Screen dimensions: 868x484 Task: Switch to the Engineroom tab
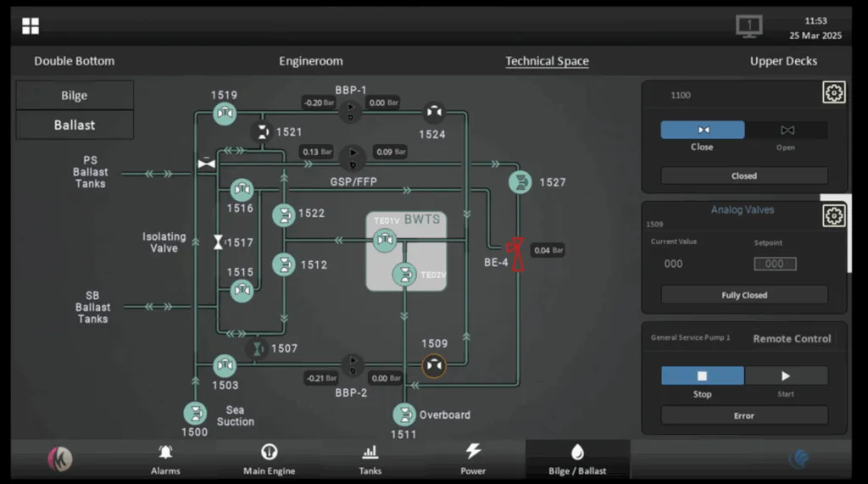(x=310, y=61)
